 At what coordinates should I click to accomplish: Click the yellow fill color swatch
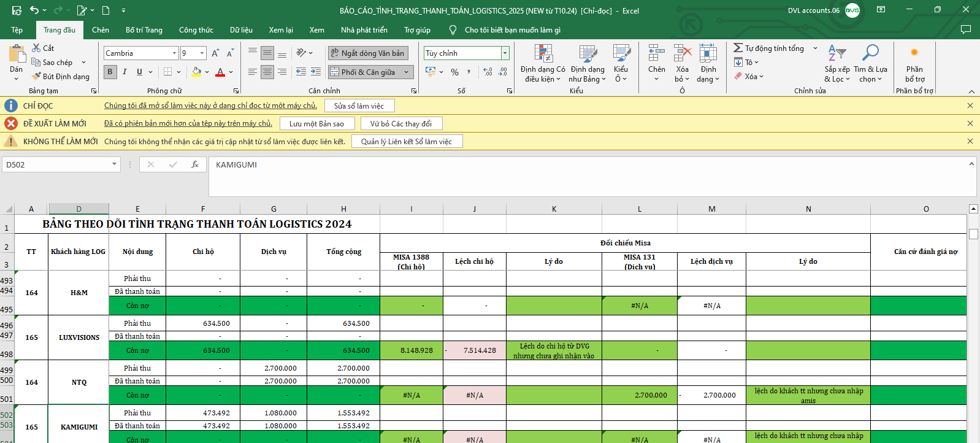[196, 72]
